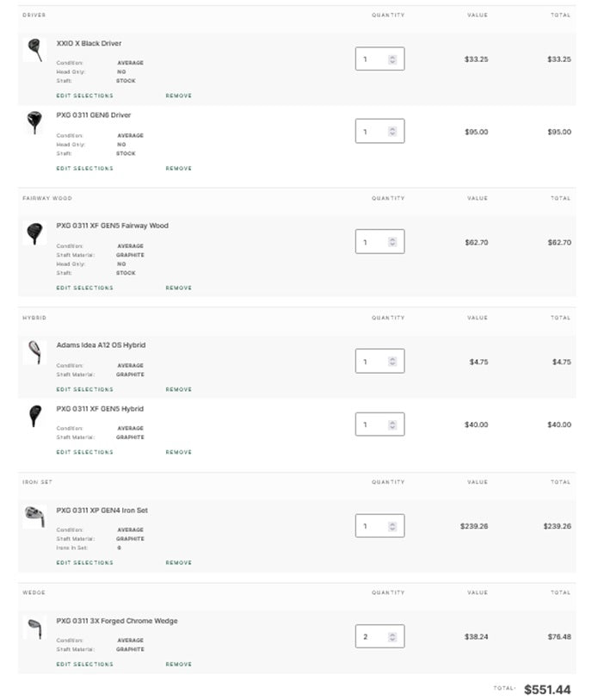Viewport: 592px width, 700px height.
Task: Open PXG 0311 XF GEN5 Fairway Wood image
Action: click(34, 233)
